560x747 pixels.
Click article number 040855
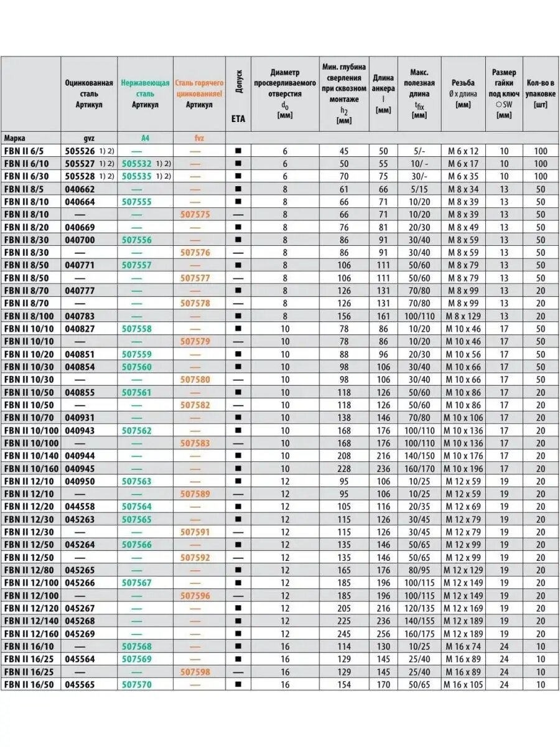pyautogui.click(x=80, y=392)
